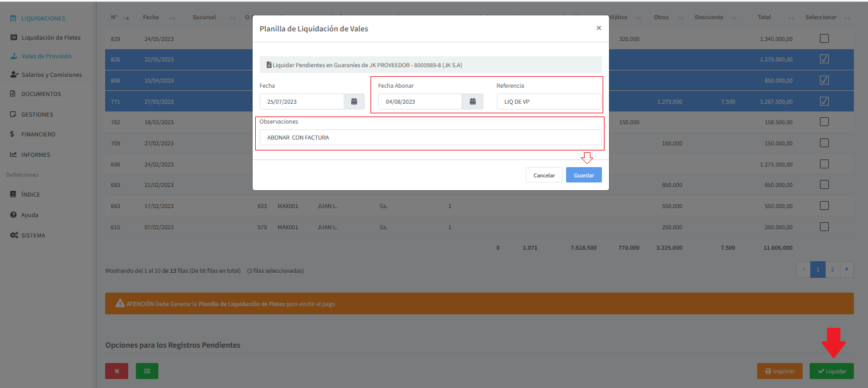
Task: Click calendar icon next to Fecha field
Action: [x=354, y=102]
